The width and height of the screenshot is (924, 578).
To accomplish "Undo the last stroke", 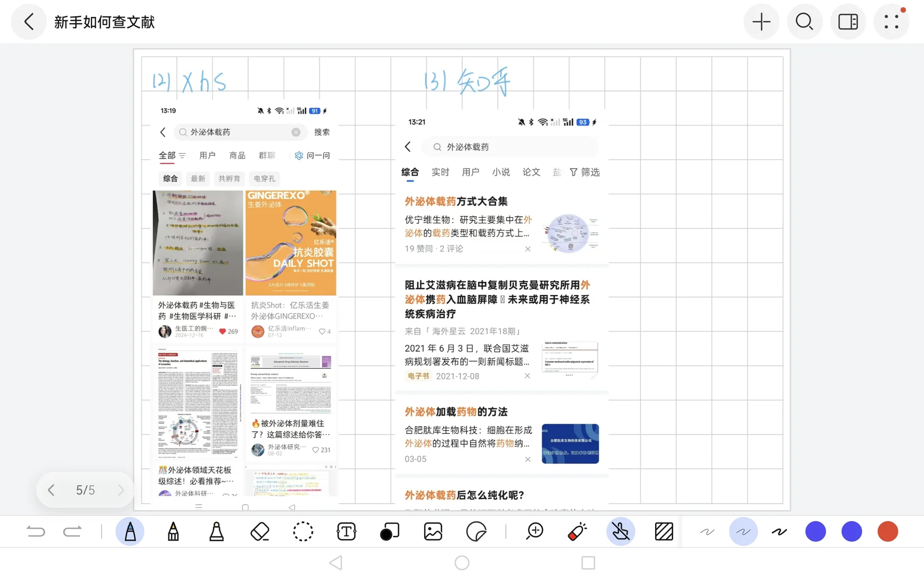I will click(36, 531).
